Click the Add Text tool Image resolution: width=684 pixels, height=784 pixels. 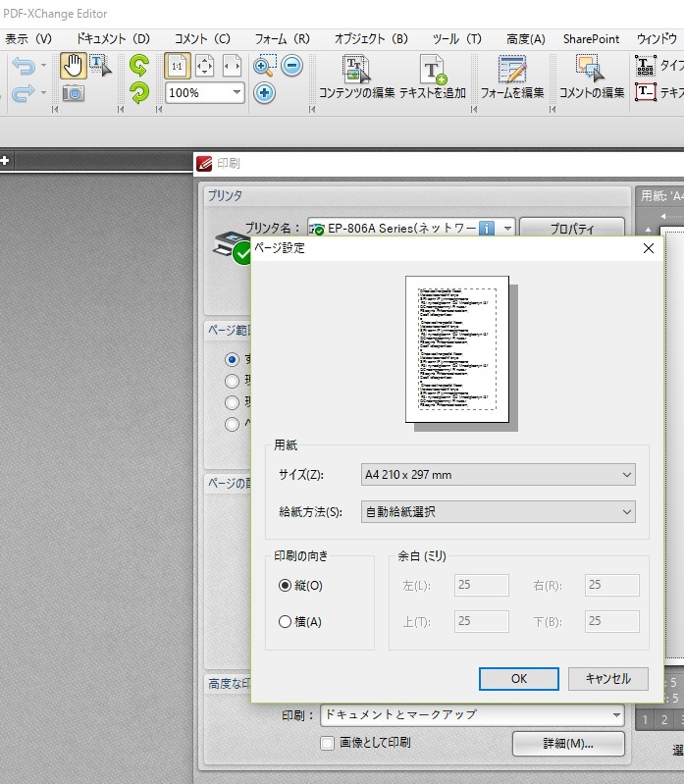click(x=434, y=77)
